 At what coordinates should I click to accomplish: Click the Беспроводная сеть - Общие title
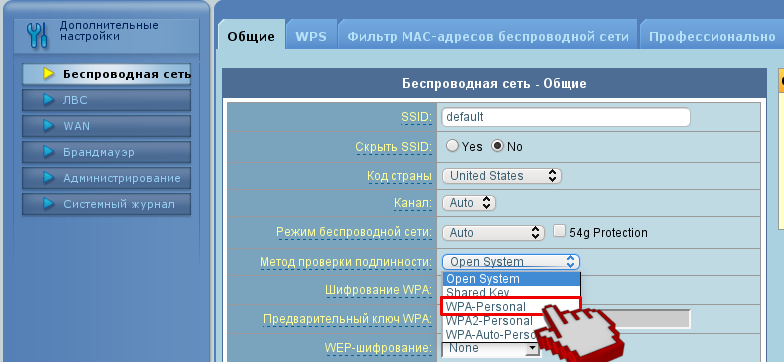(494, 84)
